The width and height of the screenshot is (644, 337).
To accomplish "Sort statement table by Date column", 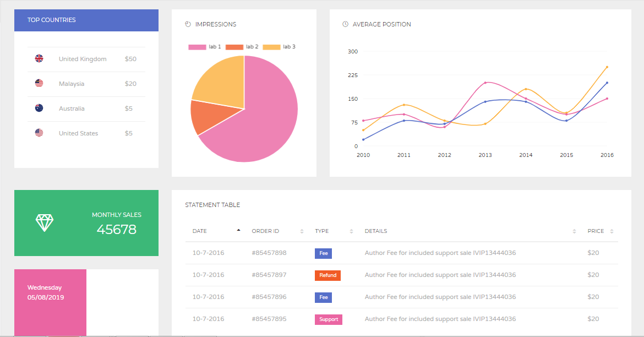I will click(200, 231).
